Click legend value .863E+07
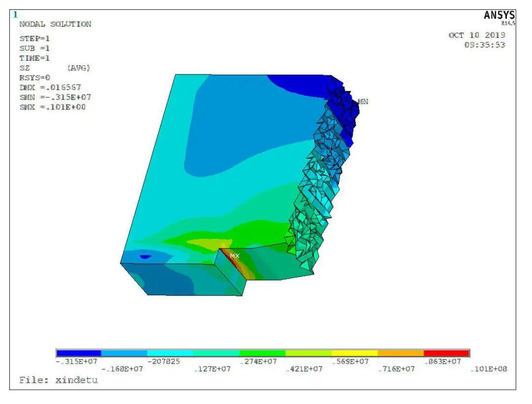The image size is (532, 404). pos(443,362)
